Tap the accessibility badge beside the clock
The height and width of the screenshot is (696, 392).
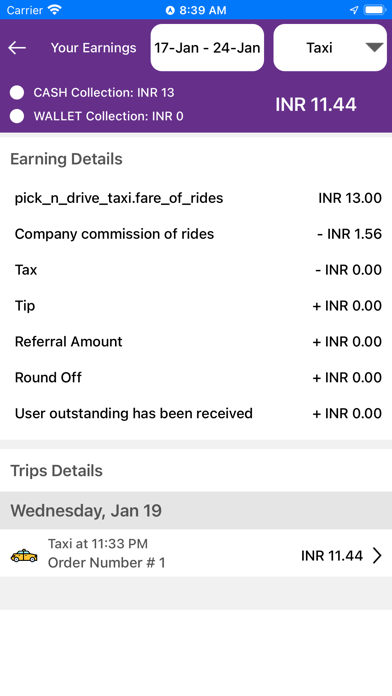170,10
